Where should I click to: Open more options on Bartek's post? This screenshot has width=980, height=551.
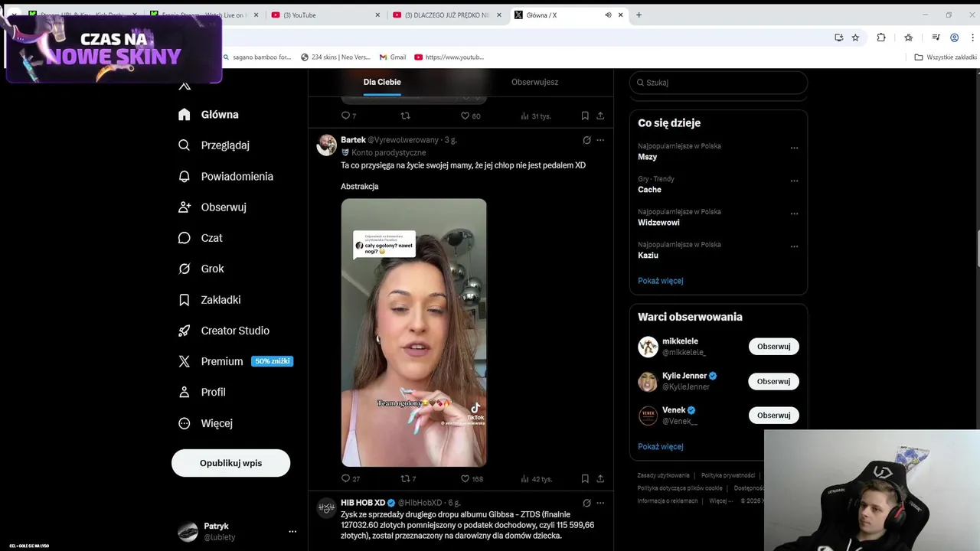(x=600, y=140)
